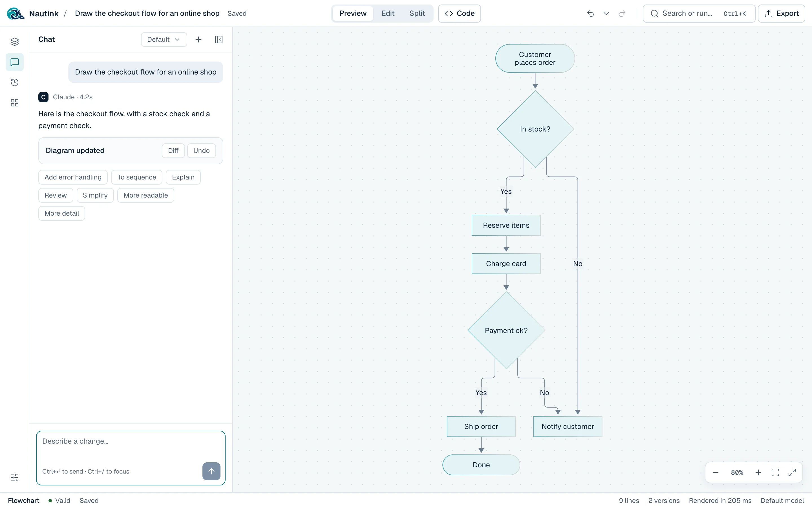Open the sliders settings icon at sidebar bottom
Viewport: 812px width, 508px height.
14,478
